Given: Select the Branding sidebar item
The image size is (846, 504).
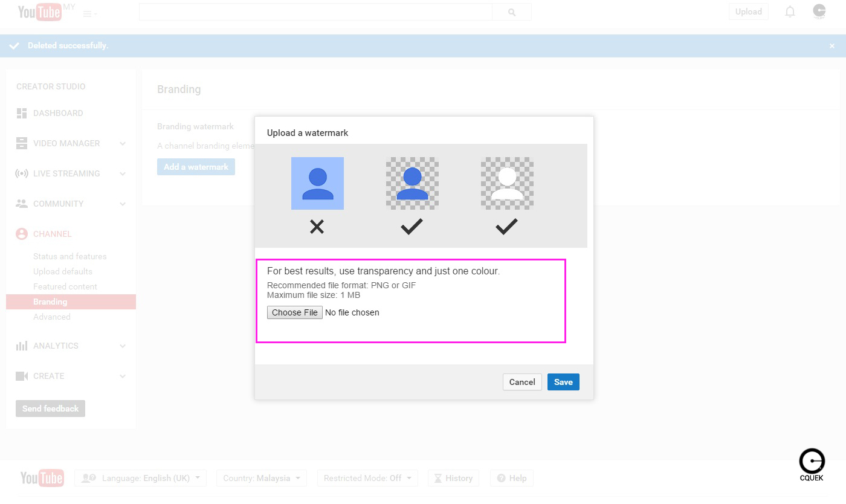Looking at the screenshot, I should coord(71,302).
